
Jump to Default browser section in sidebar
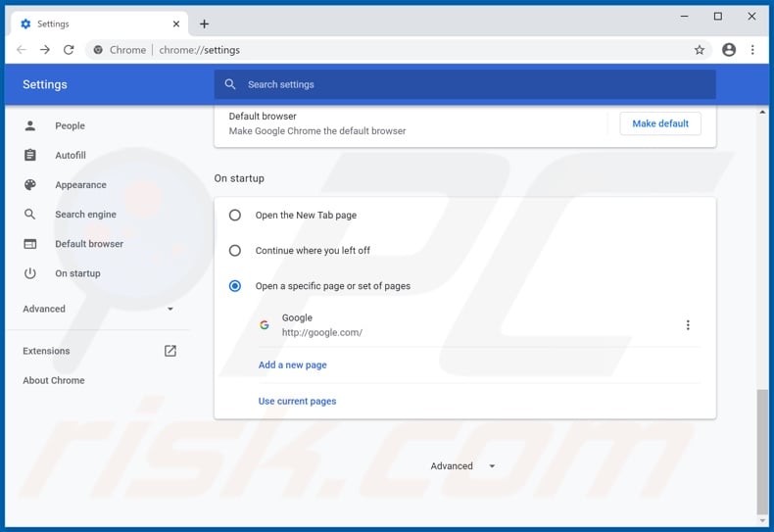[89, 244]
